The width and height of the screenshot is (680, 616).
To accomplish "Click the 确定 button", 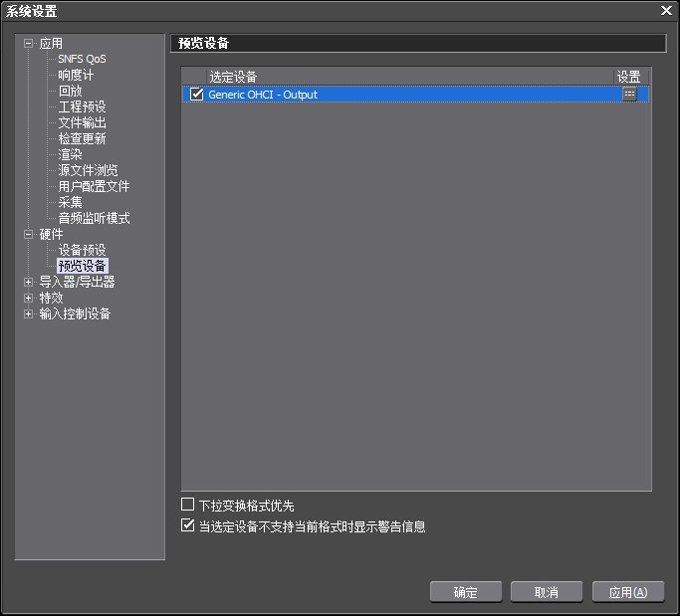I will point(465,592).
